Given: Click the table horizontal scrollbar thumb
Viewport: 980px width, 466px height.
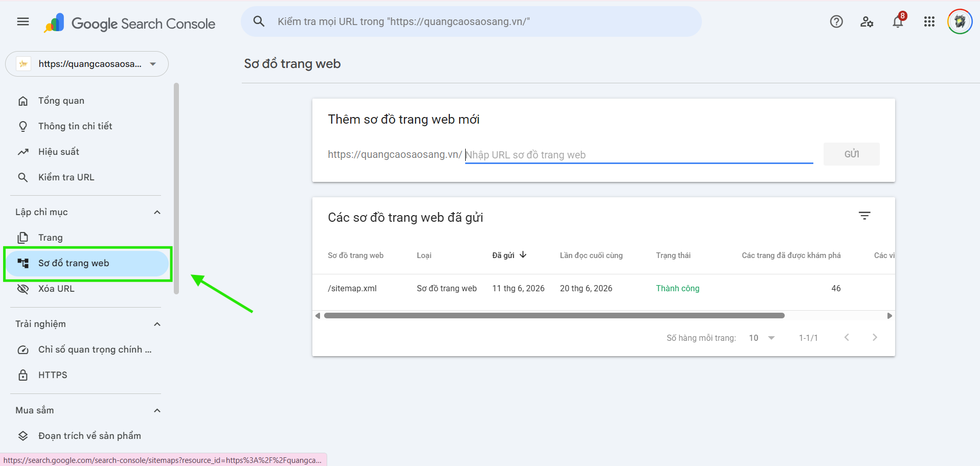Looking at the screenshot, I should (x=554, y=316).
